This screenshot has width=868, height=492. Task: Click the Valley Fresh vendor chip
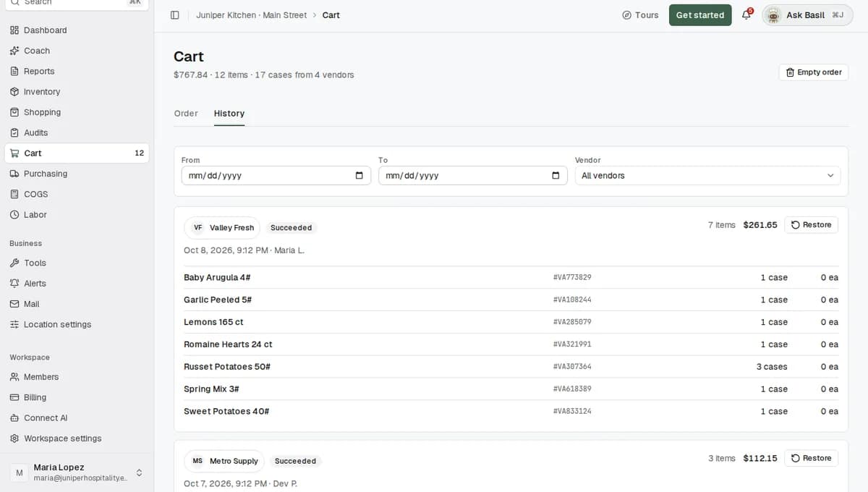point(222,228)
